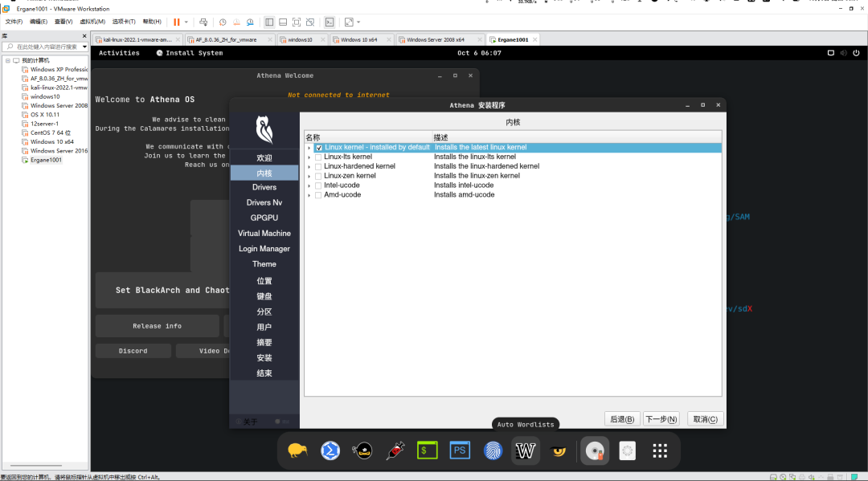The height and width of the screenshot is (481, 868).
Task: Uncheck Linux kernel installed by default
Action: (x=319, y=148)
